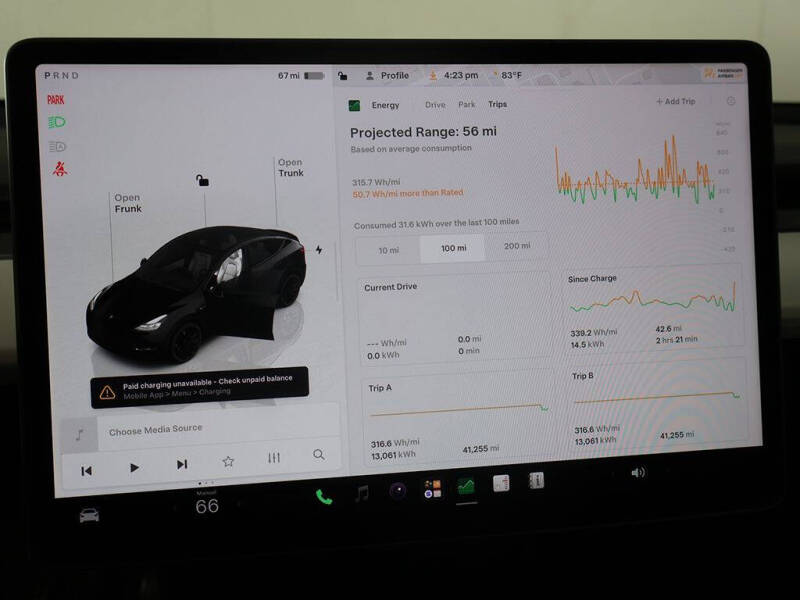Favorite current media with star icon
The image size is (800, 600).
point(228,462)
